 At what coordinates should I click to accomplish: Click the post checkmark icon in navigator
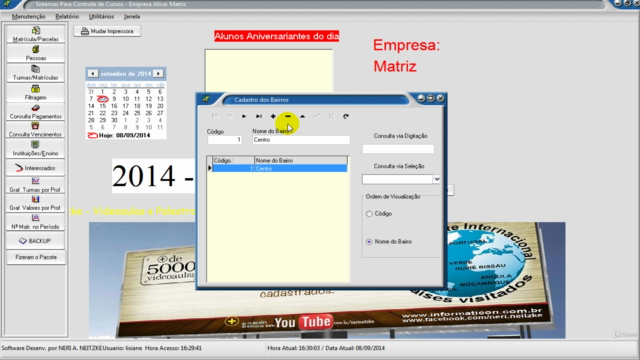(x=317, y=116)
